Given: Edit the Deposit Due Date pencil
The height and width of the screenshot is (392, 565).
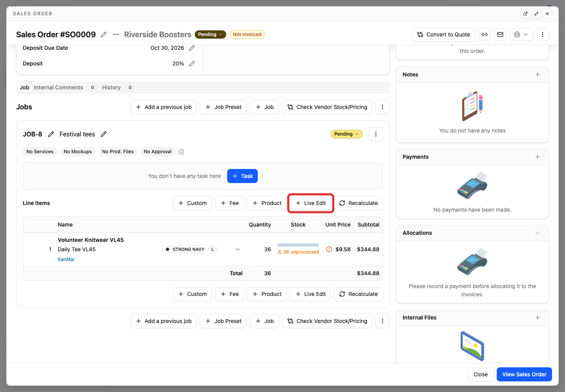Looking at the screenshot, I should pos(192,48).
